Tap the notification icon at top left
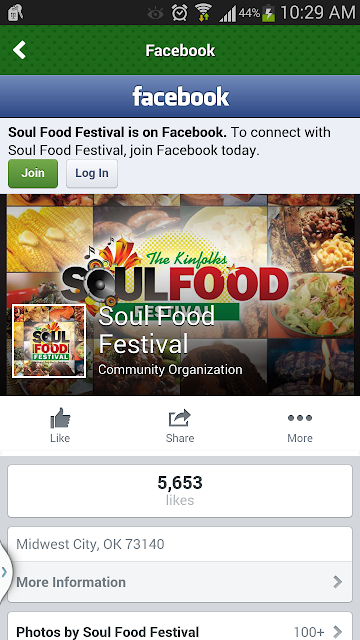This screenshot has height=640, width=360. 16,13
